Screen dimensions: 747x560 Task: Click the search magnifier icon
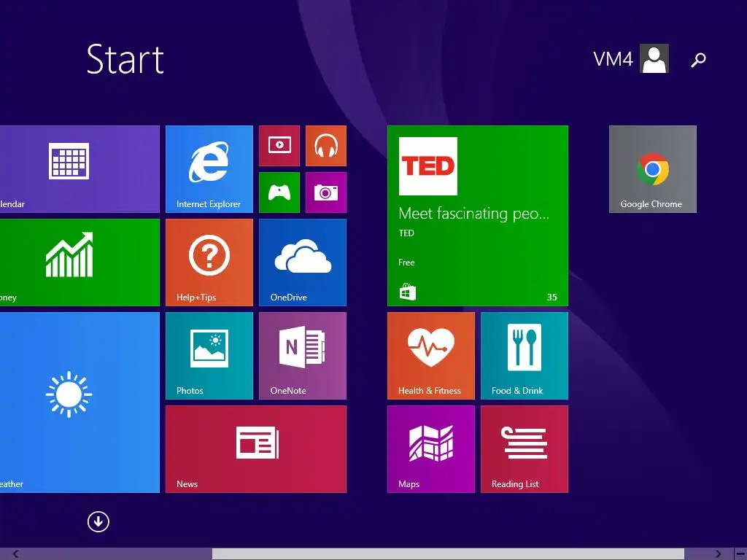point(698,60)
